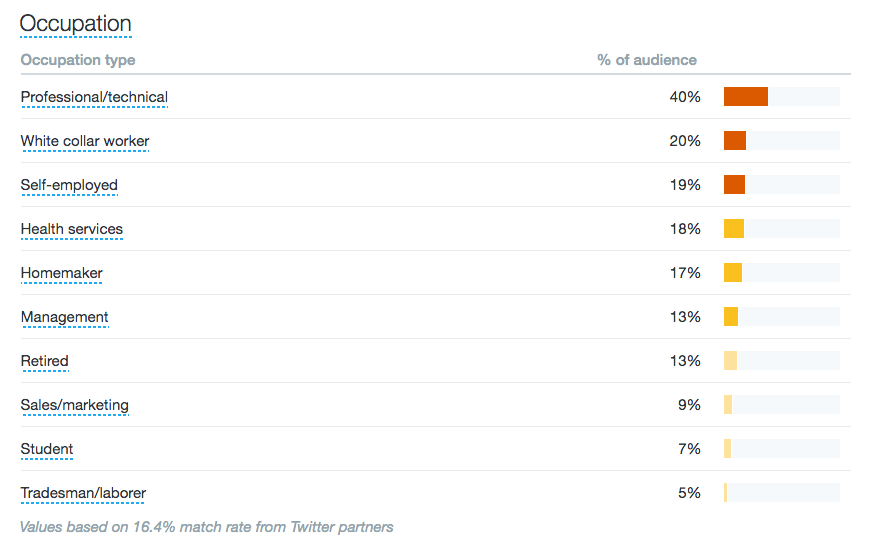Click the Occupation type column header
The width and height of the screenshot is (871, 550).
pos(78,60)
